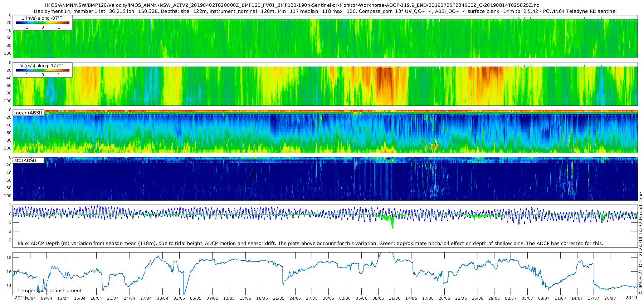644x304 pixels.
Task: Click the mean(ABSI) panel label
Action: click(28, 113)
